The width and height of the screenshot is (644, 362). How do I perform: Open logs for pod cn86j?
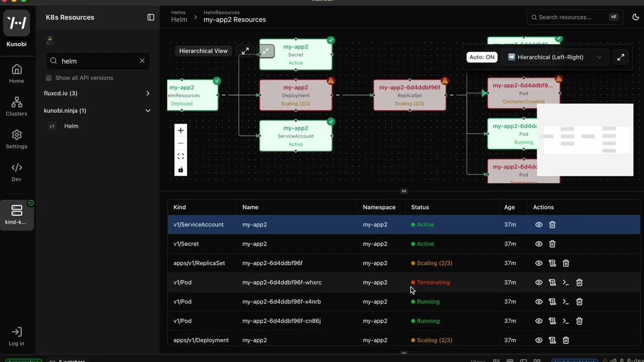click(x=552, y=321)
